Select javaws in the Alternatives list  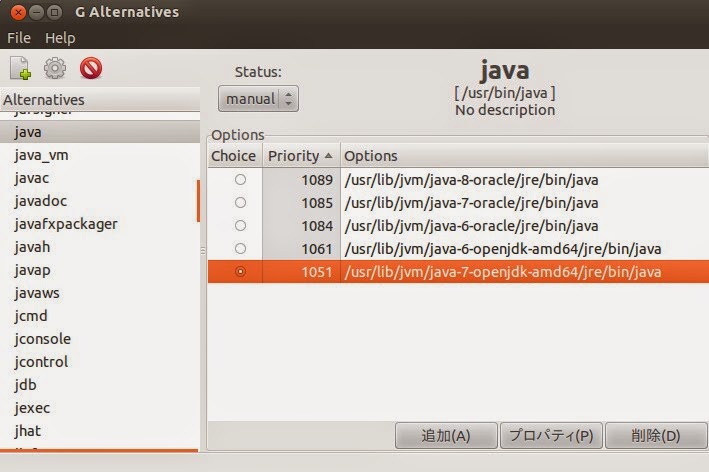coord(99,293)
